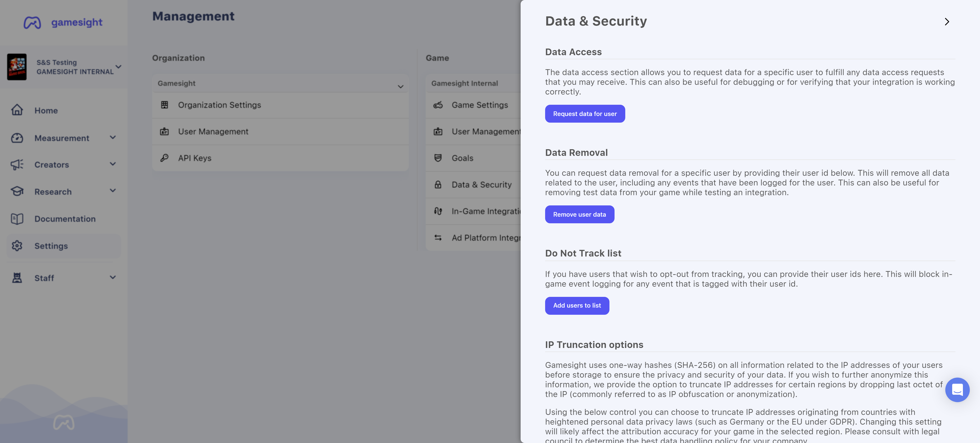This screenshot has width=980, height=443.
Task: Click the IP Truncation options heading
Action: [x=594, y=345]
